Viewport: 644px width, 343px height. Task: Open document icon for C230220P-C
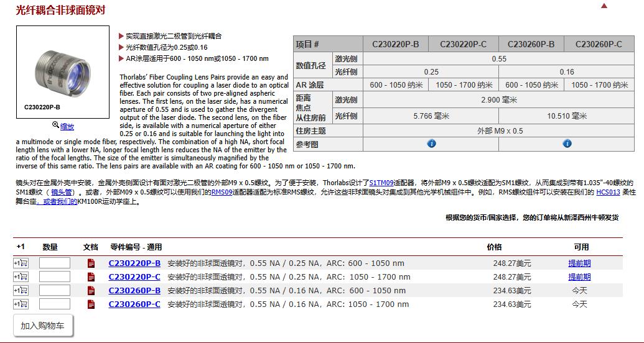pos(91,277)
